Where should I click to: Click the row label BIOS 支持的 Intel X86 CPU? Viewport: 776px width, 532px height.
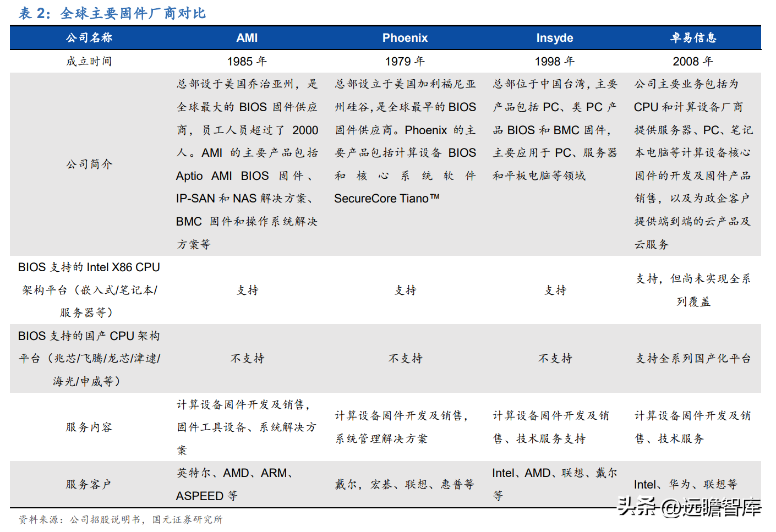click(x=89, y=267)
